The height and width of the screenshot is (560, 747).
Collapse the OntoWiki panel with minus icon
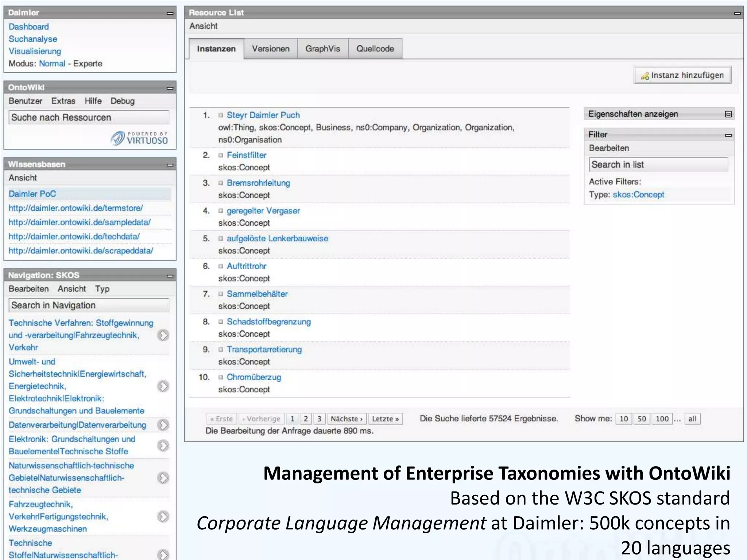[x=170, y=88]
